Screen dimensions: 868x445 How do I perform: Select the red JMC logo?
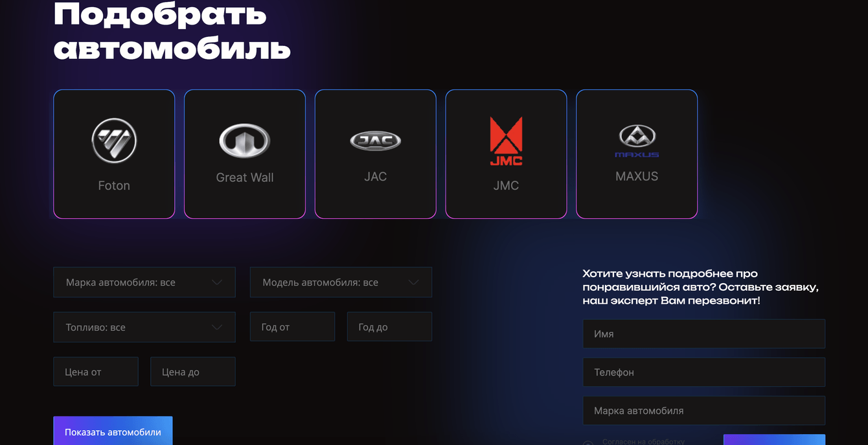(x=506, y=141)
